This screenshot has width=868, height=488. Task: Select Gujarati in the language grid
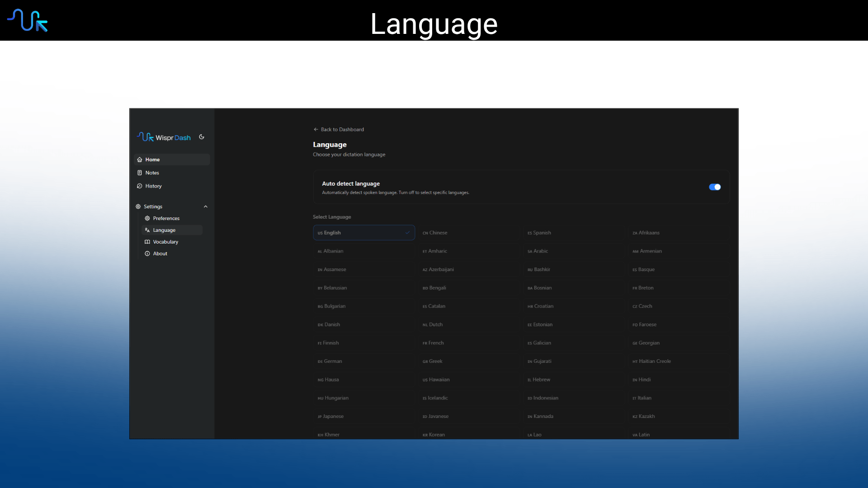[574, 361]
